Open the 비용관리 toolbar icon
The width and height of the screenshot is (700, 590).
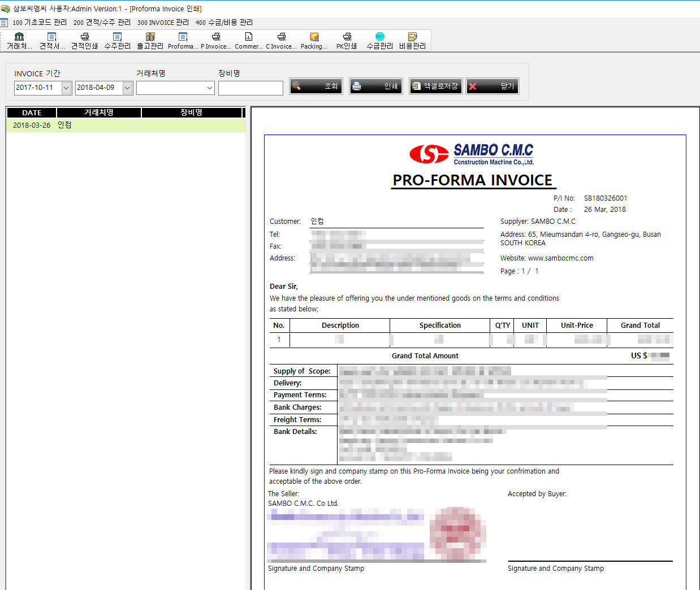coord(413,41)
